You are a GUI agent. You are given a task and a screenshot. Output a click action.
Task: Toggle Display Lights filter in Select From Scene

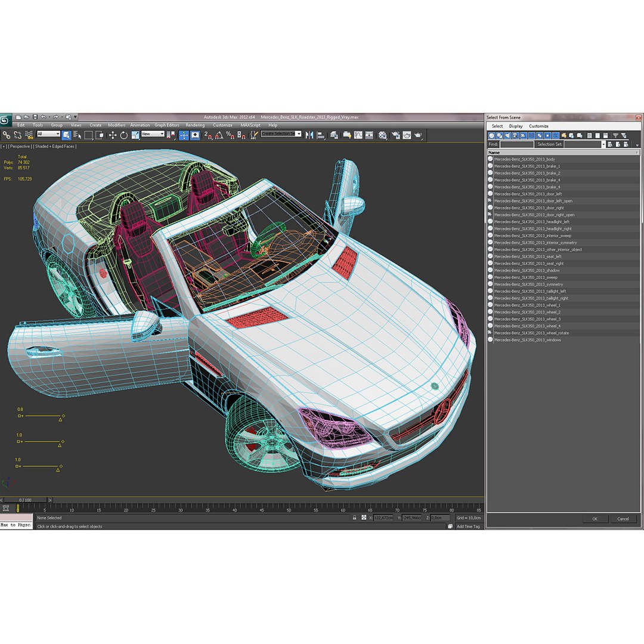coord(507,135)
